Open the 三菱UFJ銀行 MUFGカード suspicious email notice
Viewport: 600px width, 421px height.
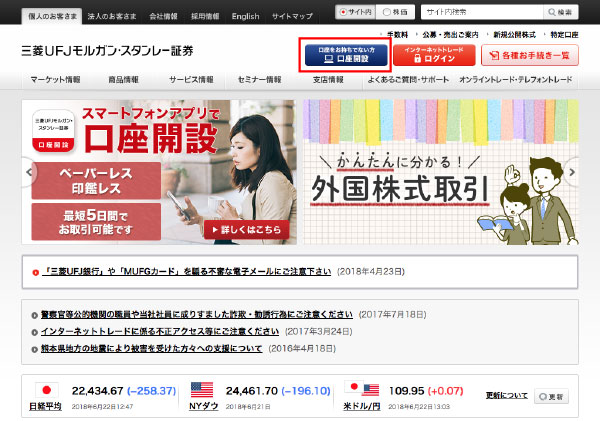point(186,271)
